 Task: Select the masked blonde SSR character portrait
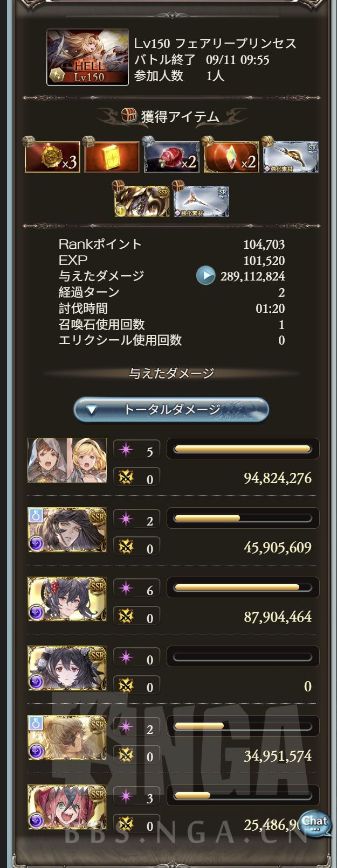[67, 738]
